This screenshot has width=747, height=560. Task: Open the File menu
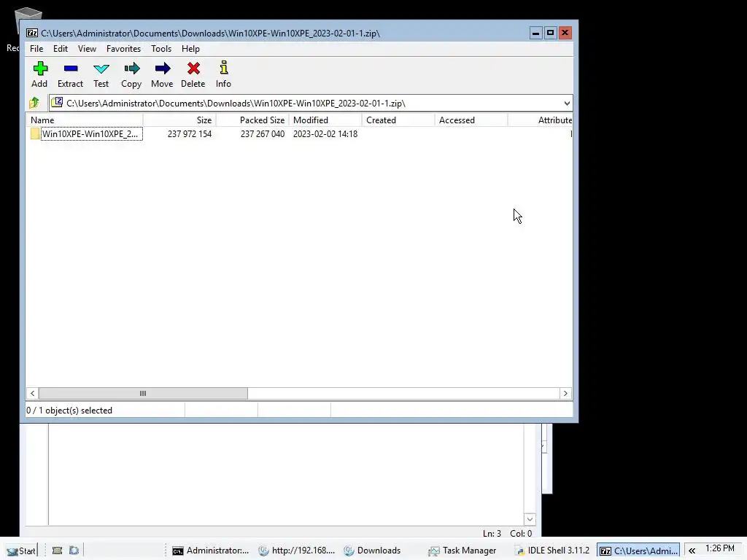pos(36,49)
